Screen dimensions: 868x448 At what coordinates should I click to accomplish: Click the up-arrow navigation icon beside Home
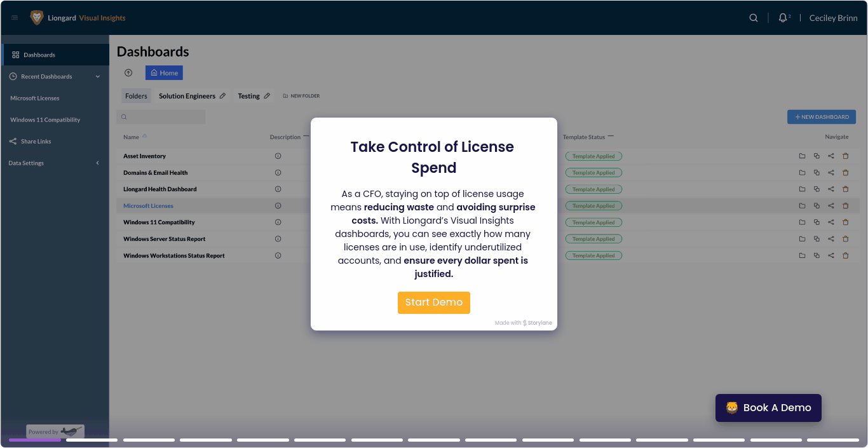pyautogui.click(x=128, y=73)
